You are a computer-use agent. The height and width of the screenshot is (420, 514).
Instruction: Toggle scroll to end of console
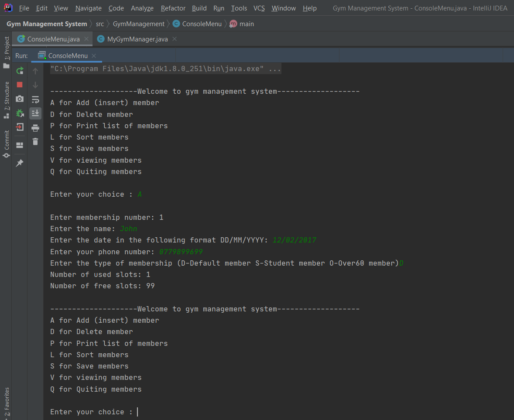(x=35, y=113)
